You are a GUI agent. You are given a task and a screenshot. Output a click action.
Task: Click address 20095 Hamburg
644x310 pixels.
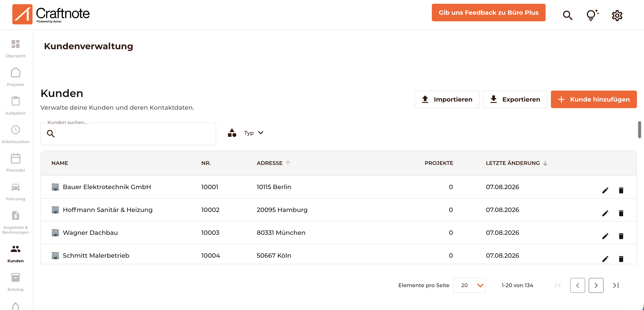(x=282, y=210)
